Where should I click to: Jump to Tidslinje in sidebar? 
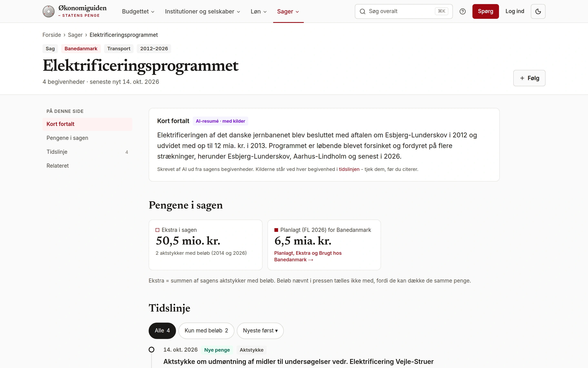coord(87,152)
